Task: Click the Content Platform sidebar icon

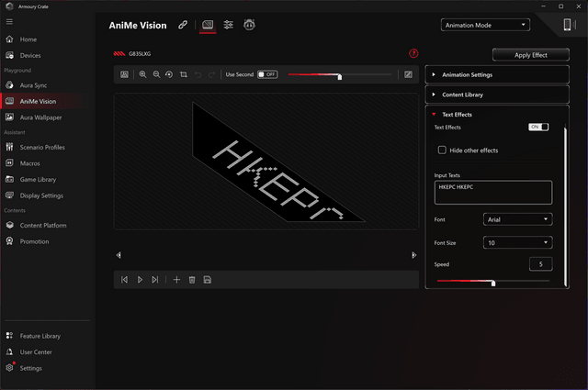Action: 10,225
